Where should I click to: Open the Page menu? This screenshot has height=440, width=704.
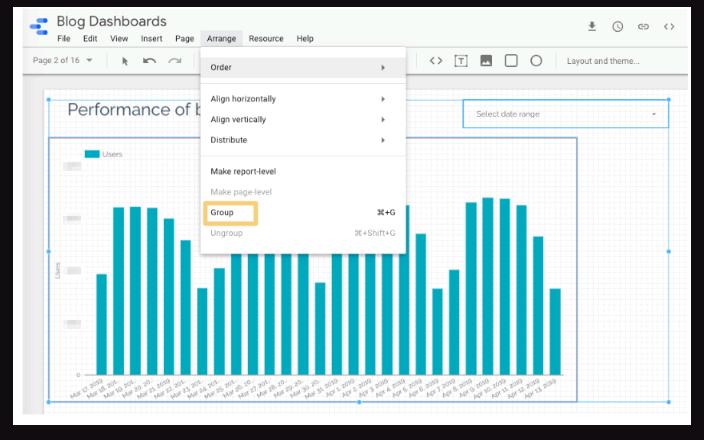coord(185,39)
